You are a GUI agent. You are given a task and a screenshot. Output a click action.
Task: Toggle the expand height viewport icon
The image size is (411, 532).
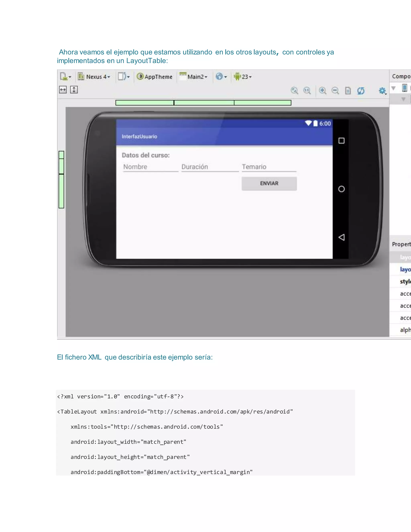tap(74, 90)
